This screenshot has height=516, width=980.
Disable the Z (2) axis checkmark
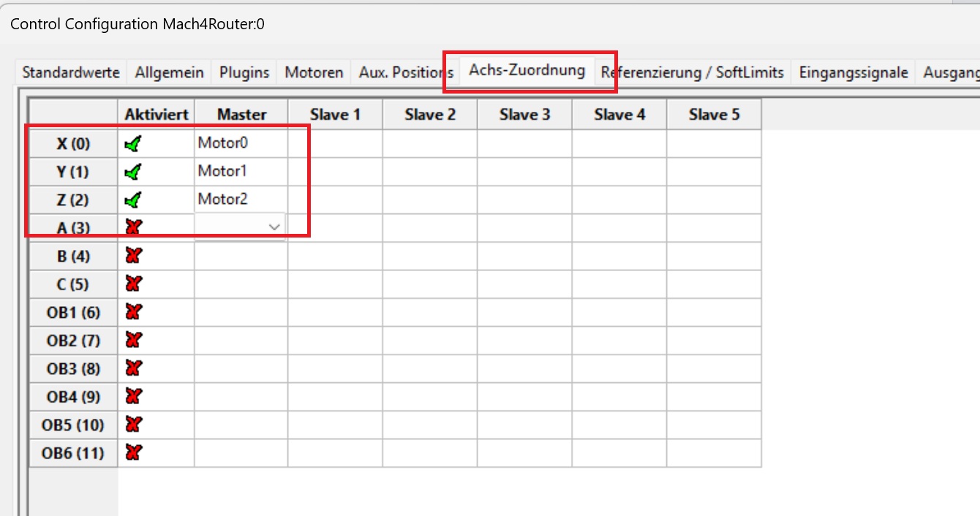[x=133, y=200]
